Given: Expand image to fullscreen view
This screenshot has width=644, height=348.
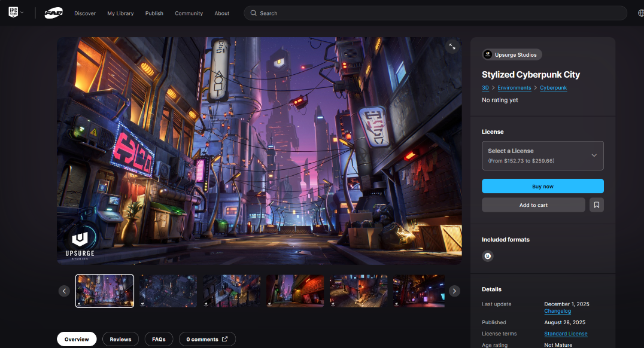Looking at the screenshot, I should tap(452, 47).
